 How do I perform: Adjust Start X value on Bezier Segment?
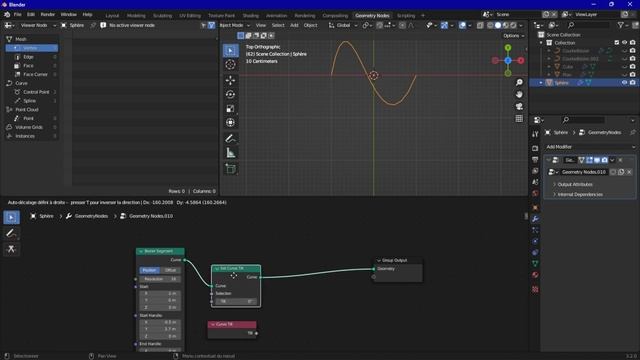pos(160,293)
